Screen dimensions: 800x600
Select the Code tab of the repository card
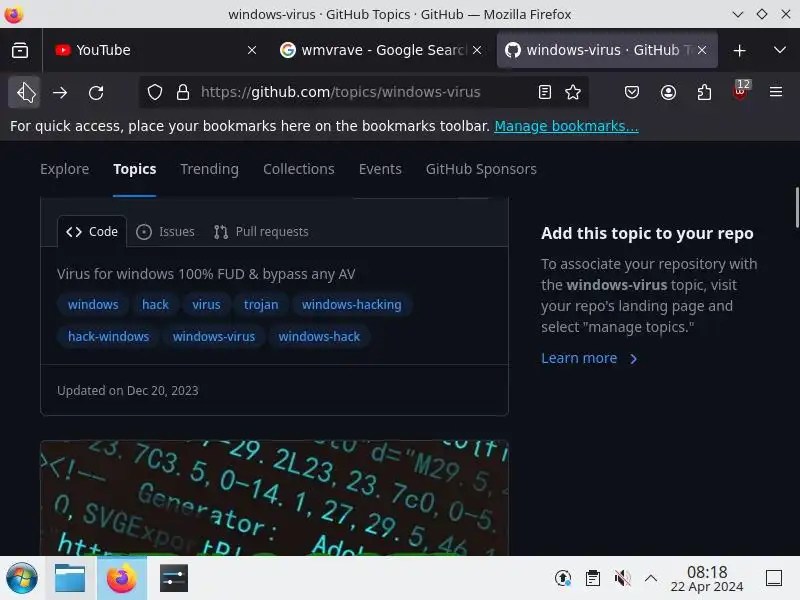click(x=92, y=232)
